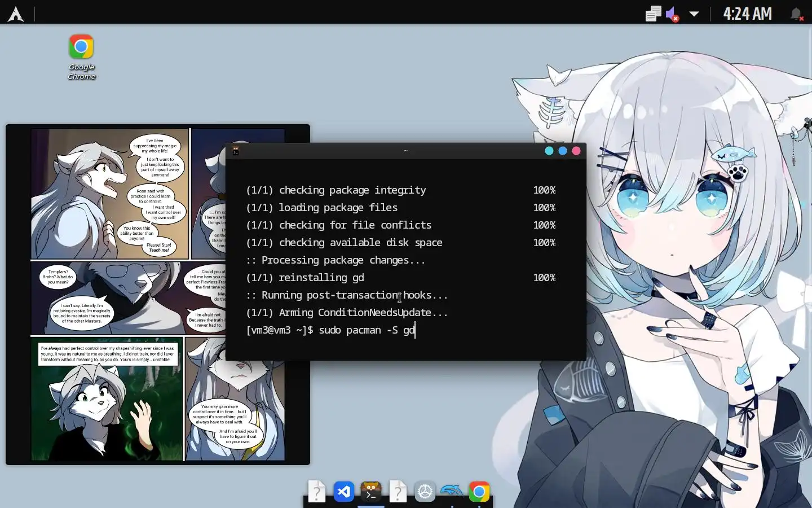This screenshot has width=812, height=508.
Task: Click the comic panel with waving grey-haired character
Action: tap(107, 399)
